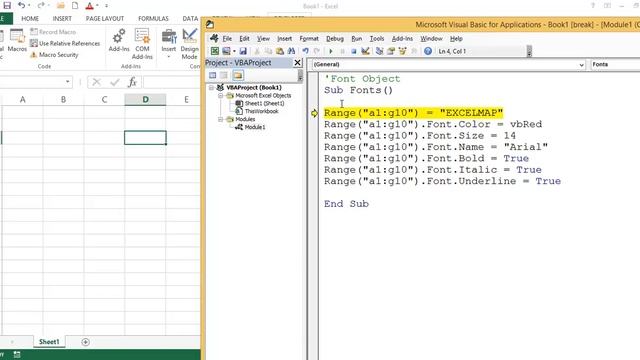The image size is (640, 360).
Task: Click the Break pause icon in VBA toolbar
Action: [342, 51]
